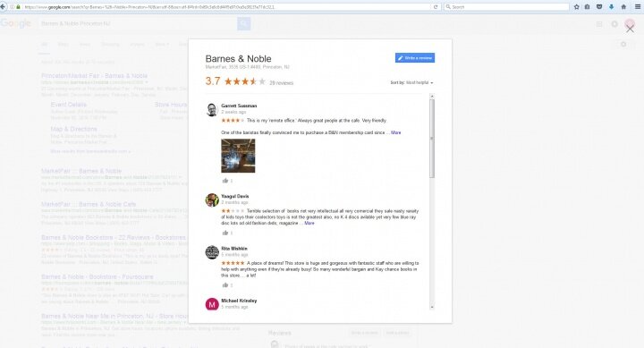The width and height of the screenshot is (644, 348).
Task: Expand Garrett Sussman's review with More
Action: (396, 132)
